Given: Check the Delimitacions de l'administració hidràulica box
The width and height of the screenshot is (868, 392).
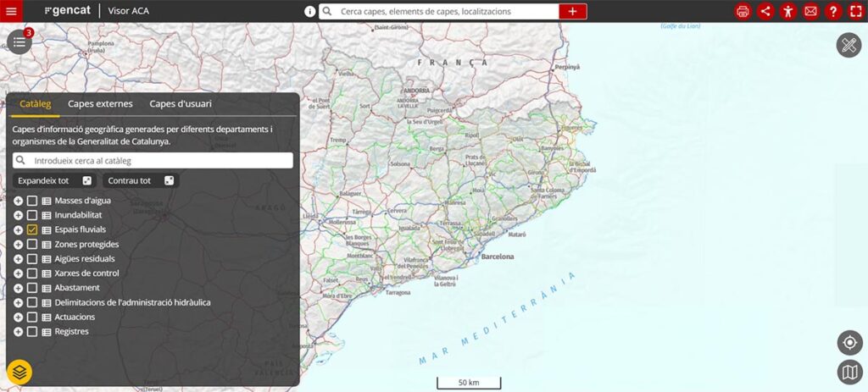Looking at the screenshot, I should (x=32, y=302).
